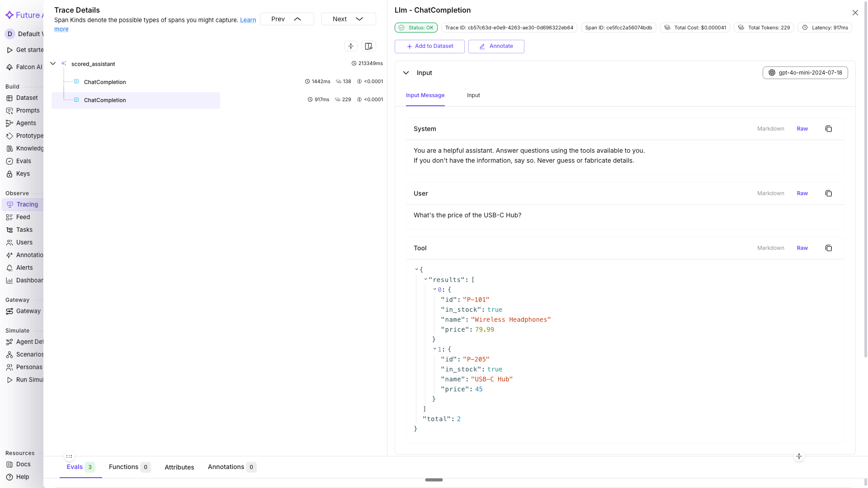Open Alerts in the Observe sidebar
This screenshot has width=868, height=488.
coord(25,267)
